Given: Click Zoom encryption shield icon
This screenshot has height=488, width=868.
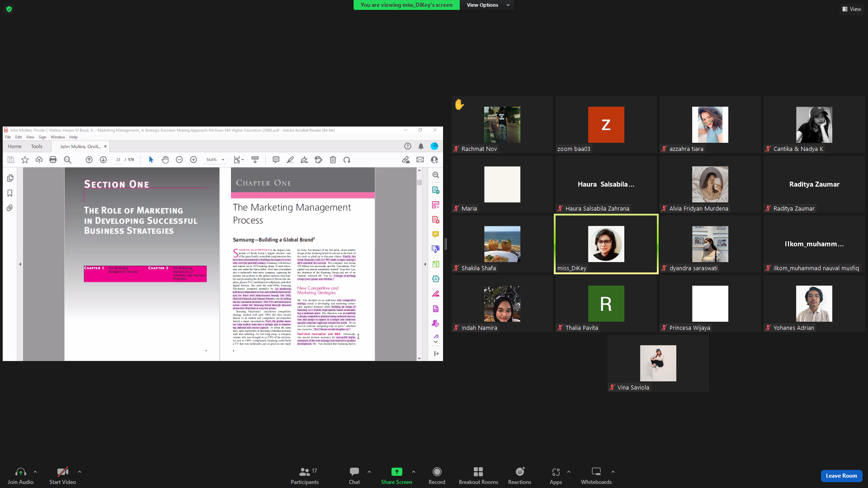Looking at the screenshot, I should (9, 9).
